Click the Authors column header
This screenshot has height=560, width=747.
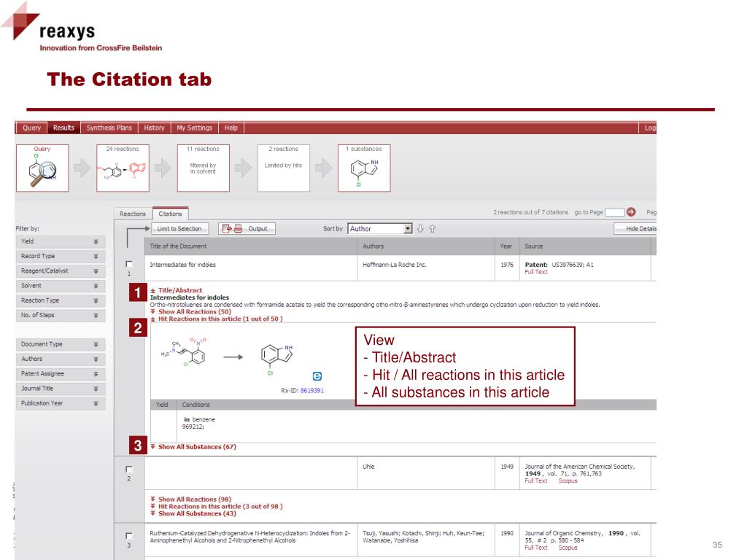pyautogui.click(x=426, y=246)
